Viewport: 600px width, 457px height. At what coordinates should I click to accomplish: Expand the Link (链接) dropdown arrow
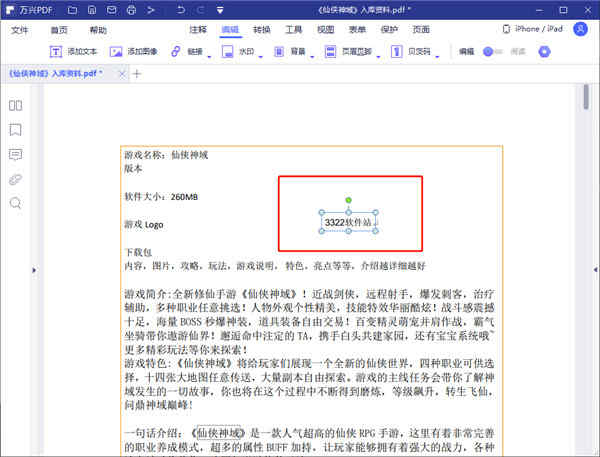(x=208, y=55)
